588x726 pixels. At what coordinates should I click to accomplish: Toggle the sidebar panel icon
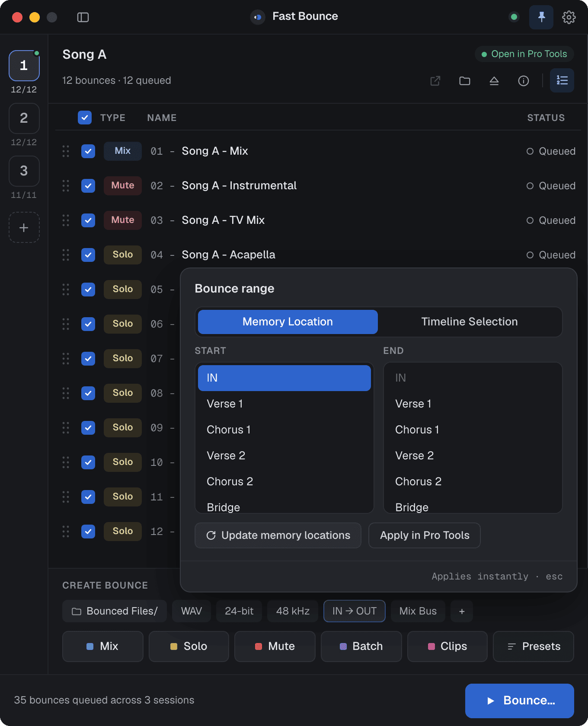coord(83,17)
